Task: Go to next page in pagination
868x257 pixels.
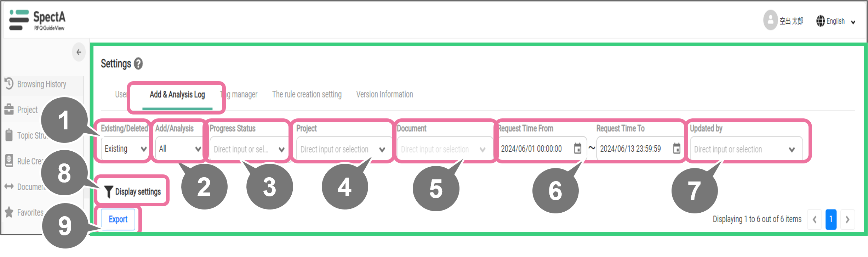Action: [x=847, y=220]
